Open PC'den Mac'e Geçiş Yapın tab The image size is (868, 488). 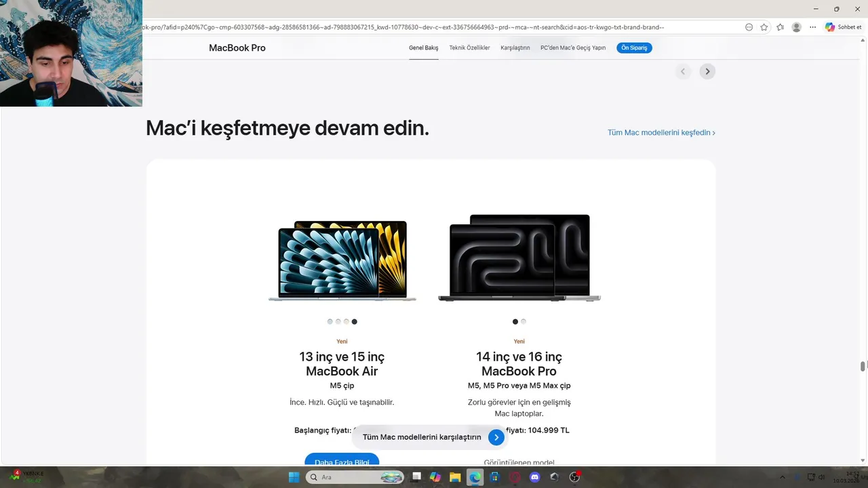pos(573,47)
